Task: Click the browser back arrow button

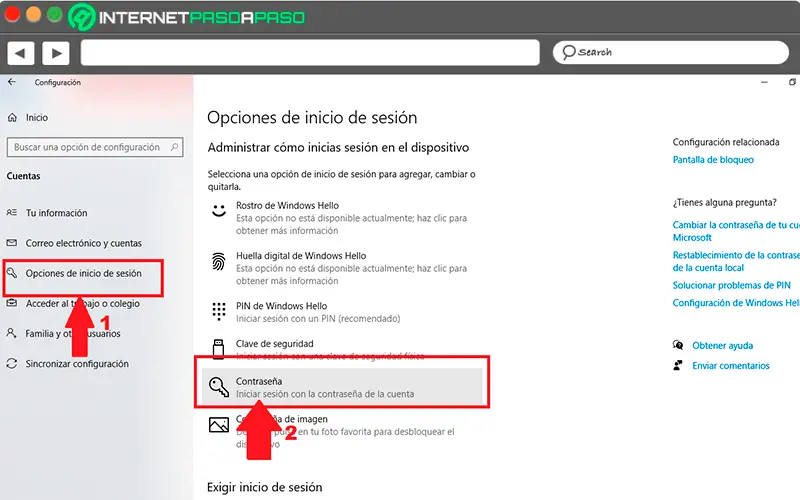Action: (20, 53)
